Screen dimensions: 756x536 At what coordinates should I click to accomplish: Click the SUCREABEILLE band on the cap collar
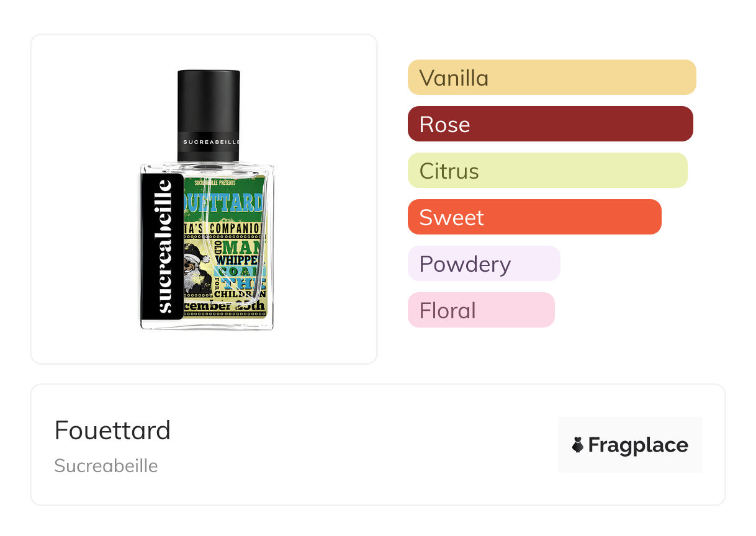209,142
